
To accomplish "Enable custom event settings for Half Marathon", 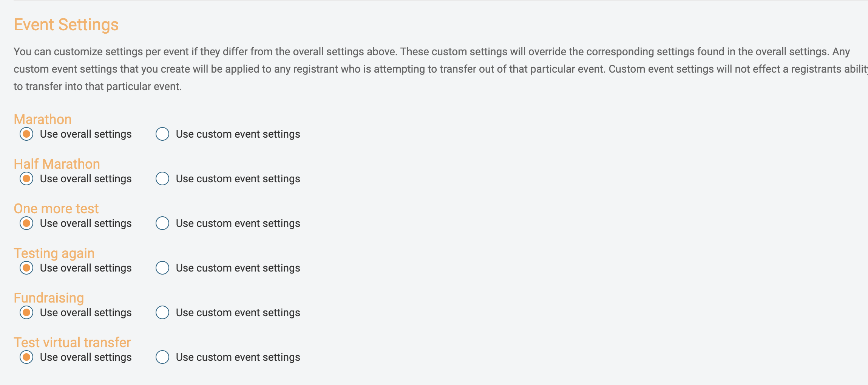I will point(162,179).
